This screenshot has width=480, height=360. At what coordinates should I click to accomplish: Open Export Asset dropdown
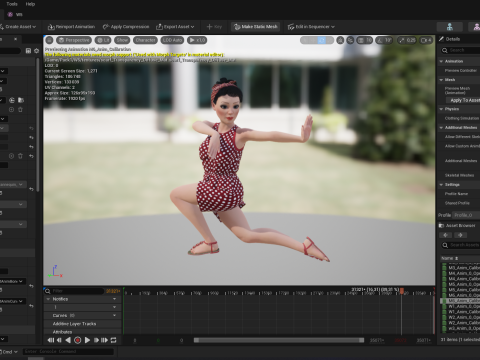[175, 27]
